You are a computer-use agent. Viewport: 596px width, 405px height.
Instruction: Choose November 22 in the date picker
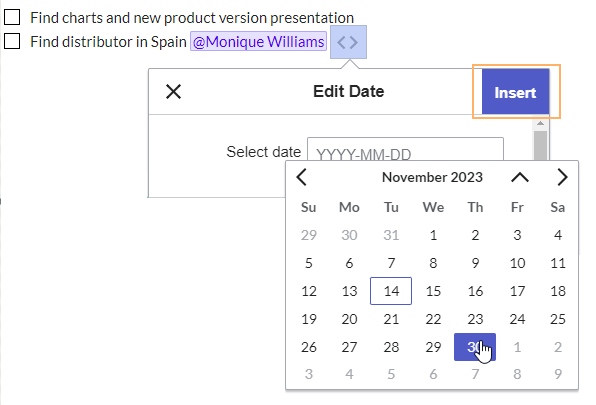pyautogui.click(x=433, y=319)
